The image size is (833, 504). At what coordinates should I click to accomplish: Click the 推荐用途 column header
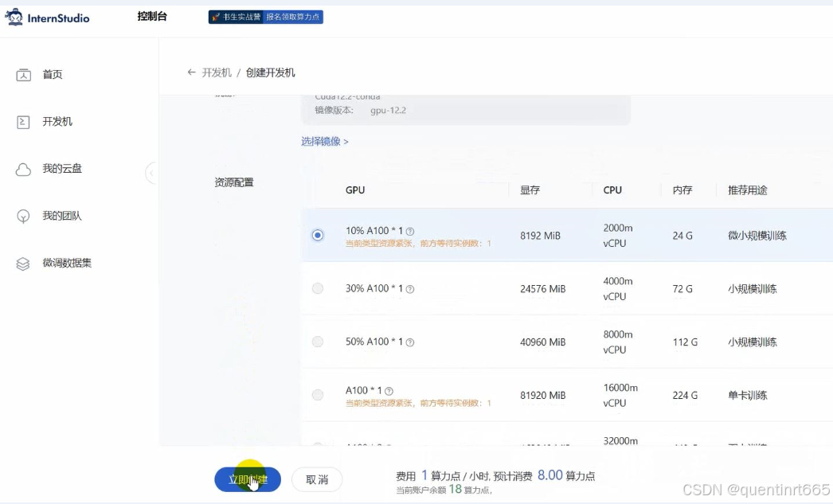(x=748, y=190)
